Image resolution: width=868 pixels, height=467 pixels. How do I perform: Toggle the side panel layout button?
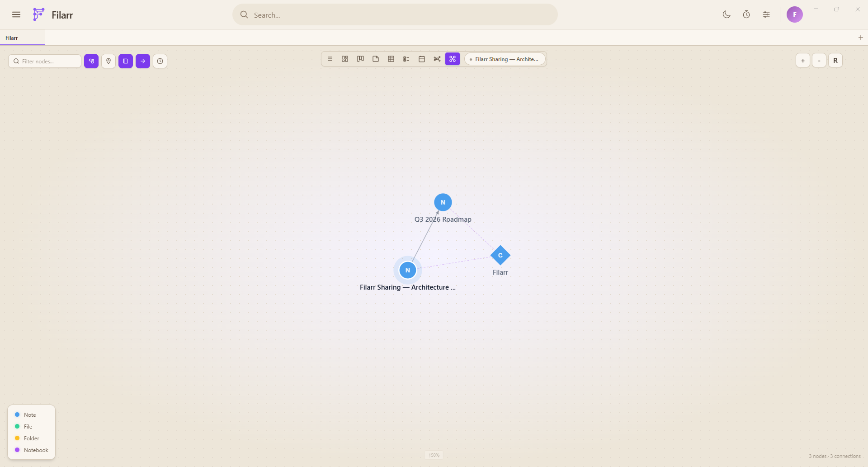pos(126,61)
